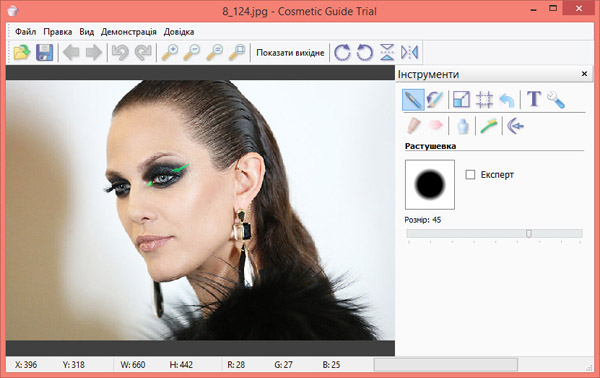Click the status bar progress field

pyautogui.click(x=446, y=365)
